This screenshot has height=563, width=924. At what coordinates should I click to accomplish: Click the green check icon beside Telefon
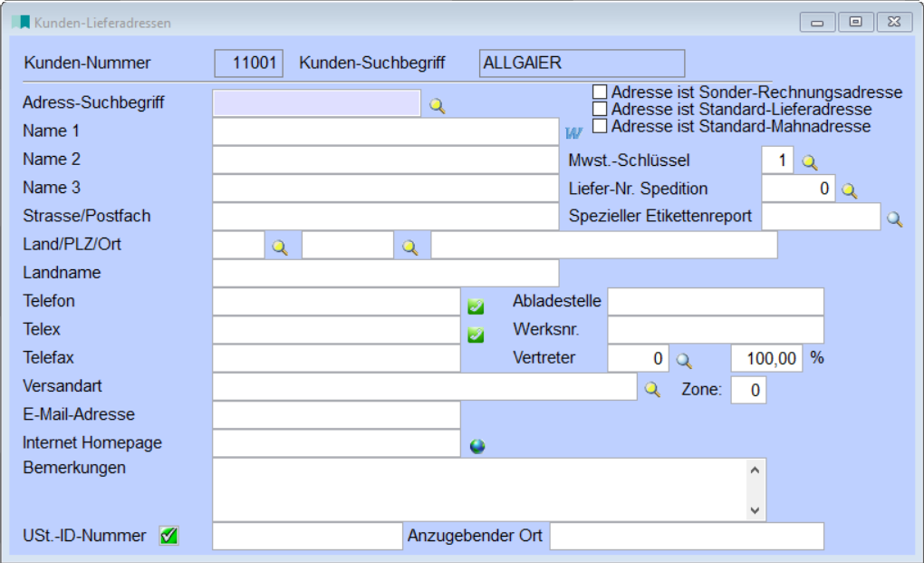coord(475,306)
